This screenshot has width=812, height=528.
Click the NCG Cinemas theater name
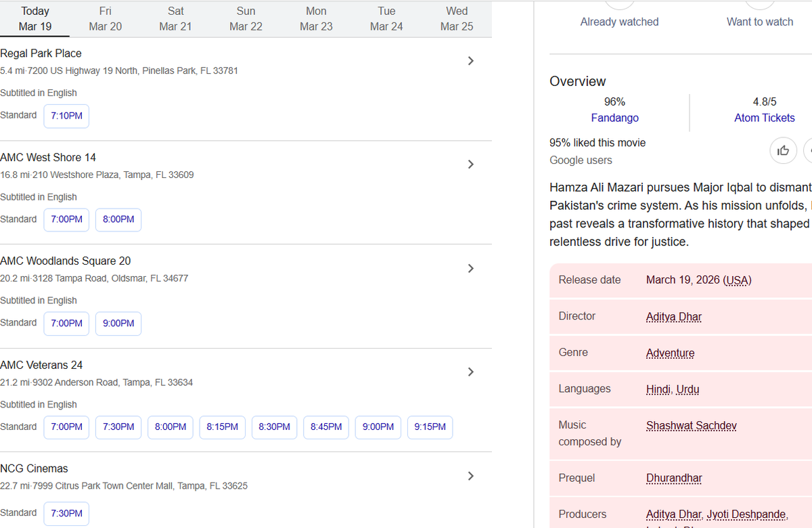[34, 468]
